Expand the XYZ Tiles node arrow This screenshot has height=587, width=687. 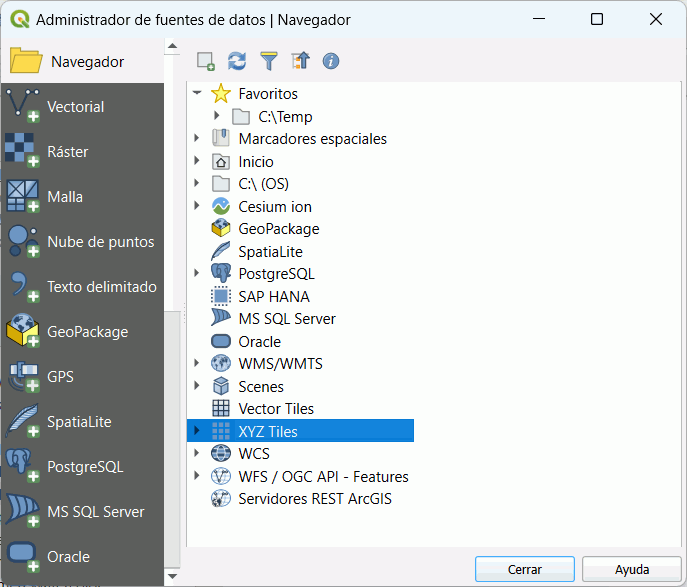[197, 431]
